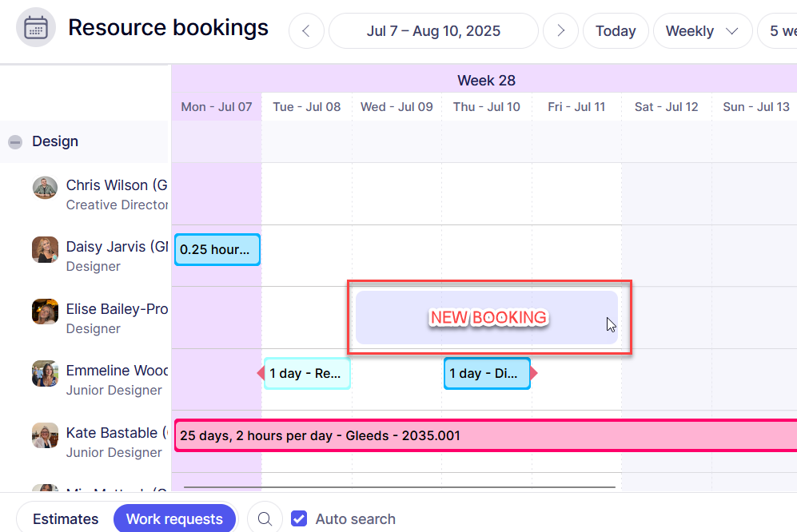Click the Resource bookings calendar icon
Image resolution: width=797 pixels, height=532 pixels.
pyautogui.click(x=36, y=28)
